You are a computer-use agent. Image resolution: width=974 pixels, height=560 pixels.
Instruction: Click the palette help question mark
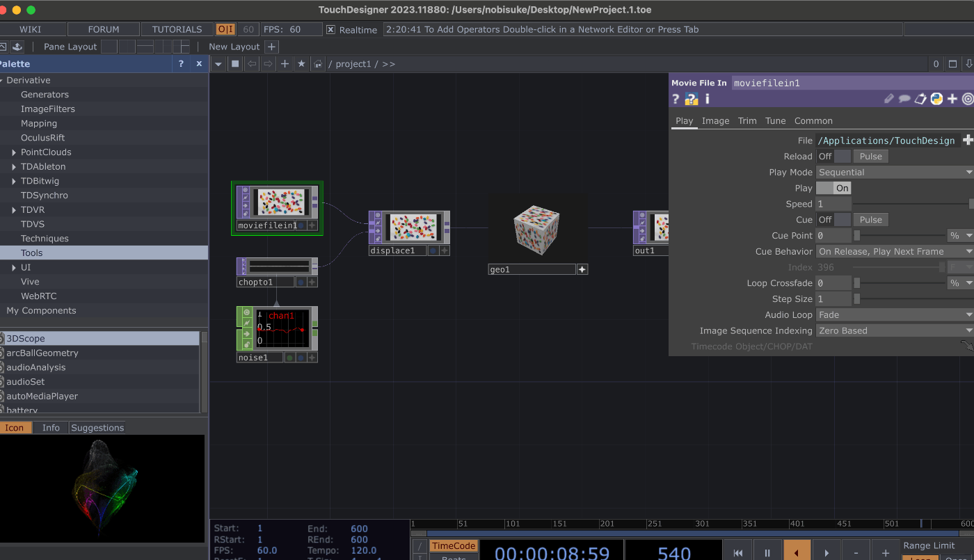(181, 63)
